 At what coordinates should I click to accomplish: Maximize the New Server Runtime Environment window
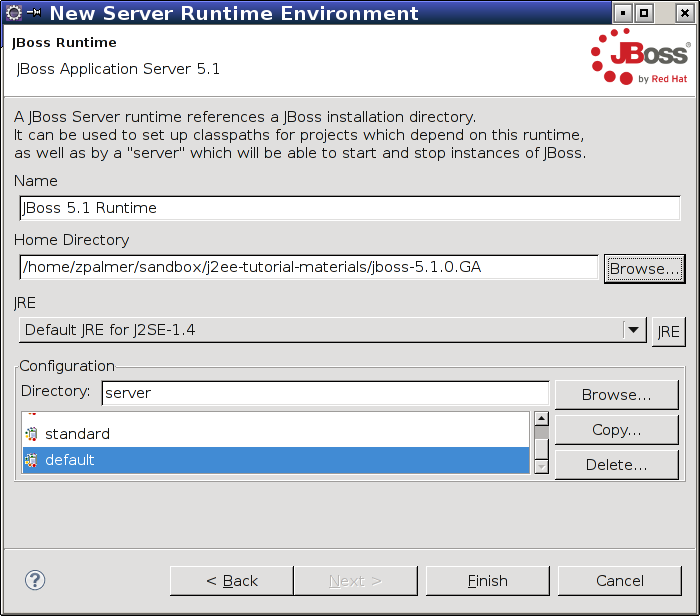pyautogui.click(x=644, y=13)
